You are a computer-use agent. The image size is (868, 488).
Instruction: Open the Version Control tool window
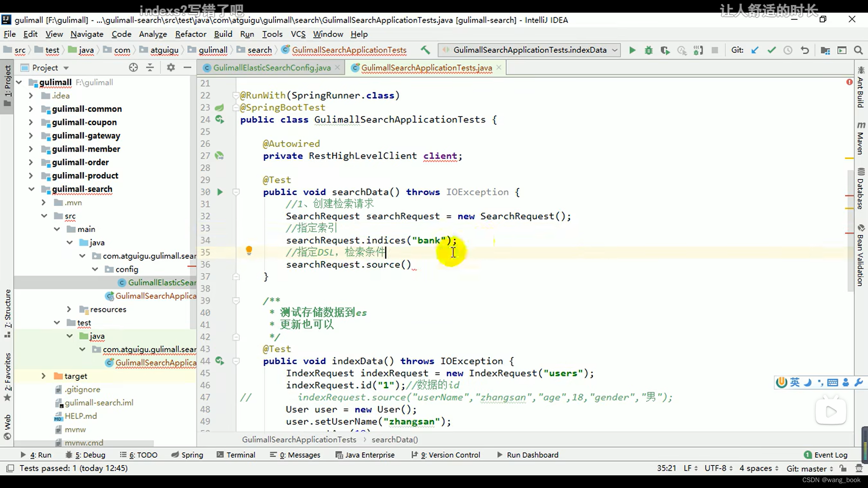click(446, 455)
